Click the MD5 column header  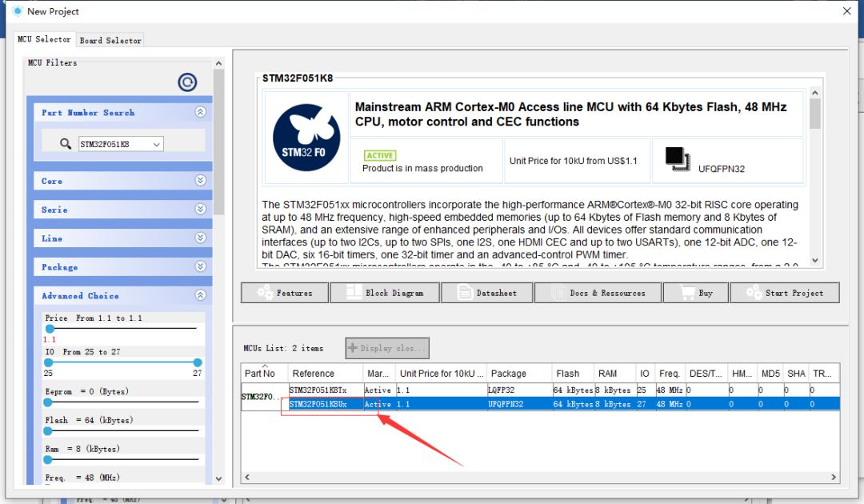[770, 374]
